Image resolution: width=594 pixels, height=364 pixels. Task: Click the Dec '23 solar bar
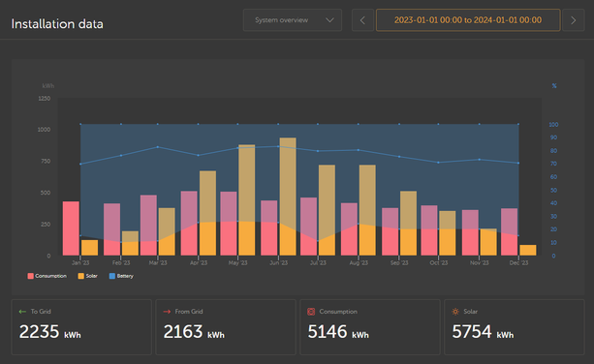coord(528,250)
